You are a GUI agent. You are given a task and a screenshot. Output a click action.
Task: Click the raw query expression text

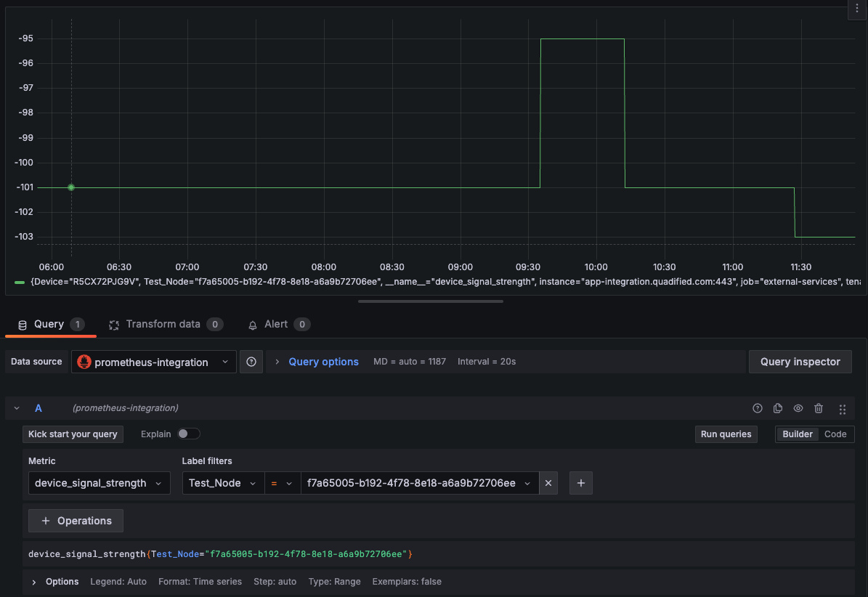pyautogui.click(x=220, y=554)
